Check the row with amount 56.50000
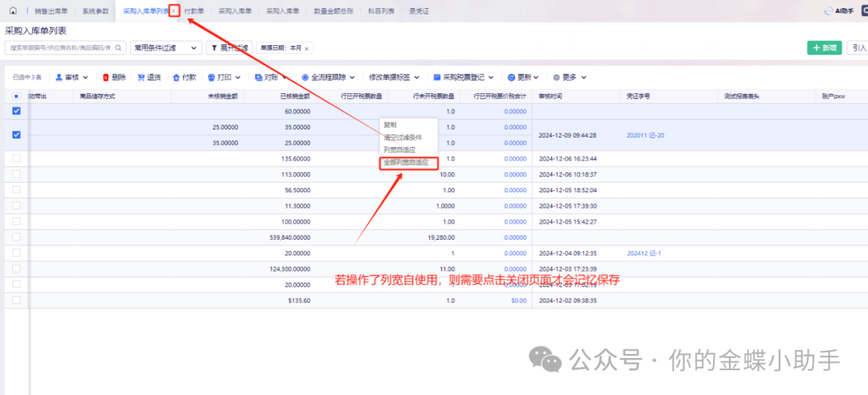This screenshot has width=868, height=395. click(x=16, y=190)
